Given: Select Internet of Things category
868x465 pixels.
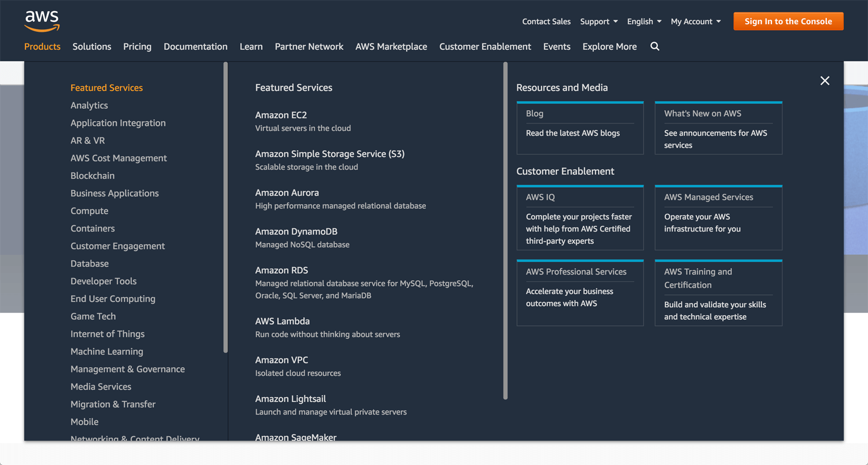Looking at the screenshot, I should pos(108,334).
